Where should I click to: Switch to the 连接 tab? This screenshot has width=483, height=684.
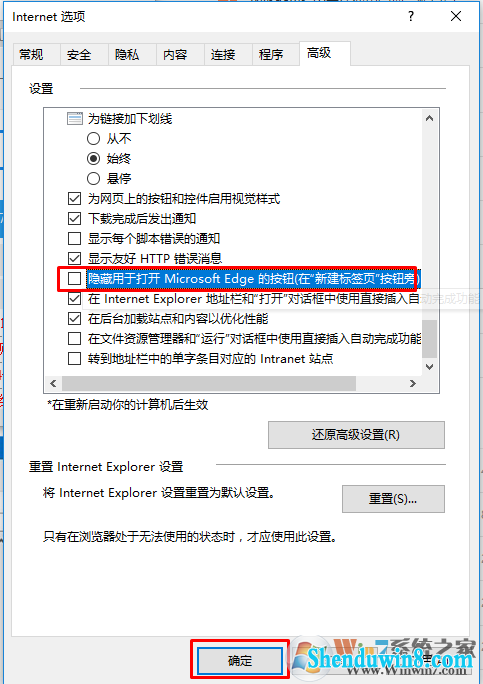pos(223,55)
